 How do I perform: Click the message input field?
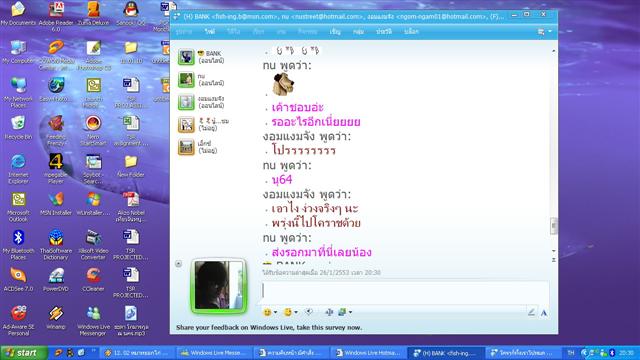coord(405,292)
